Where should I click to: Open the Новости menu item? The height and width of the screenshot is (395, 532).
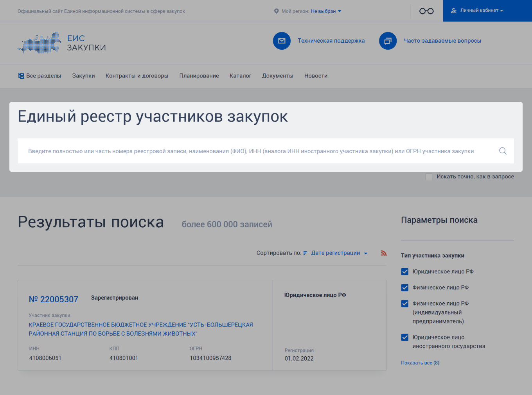(x=316, y=76)
